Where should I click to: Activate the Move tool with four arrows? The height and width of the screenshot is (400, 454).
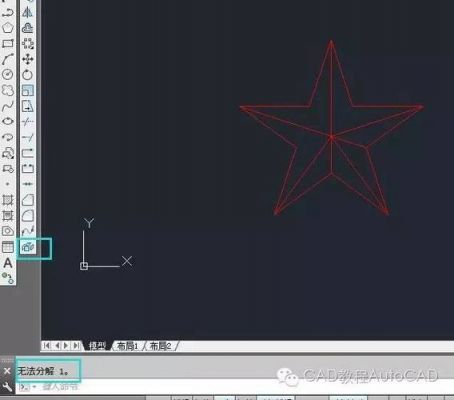coord(28,59)
